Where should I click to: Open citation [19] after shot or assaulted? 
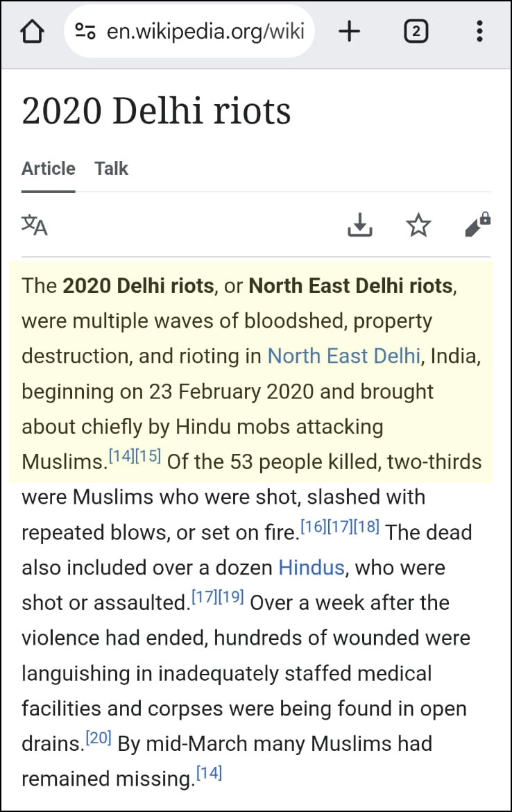click(x=231, y=597)
